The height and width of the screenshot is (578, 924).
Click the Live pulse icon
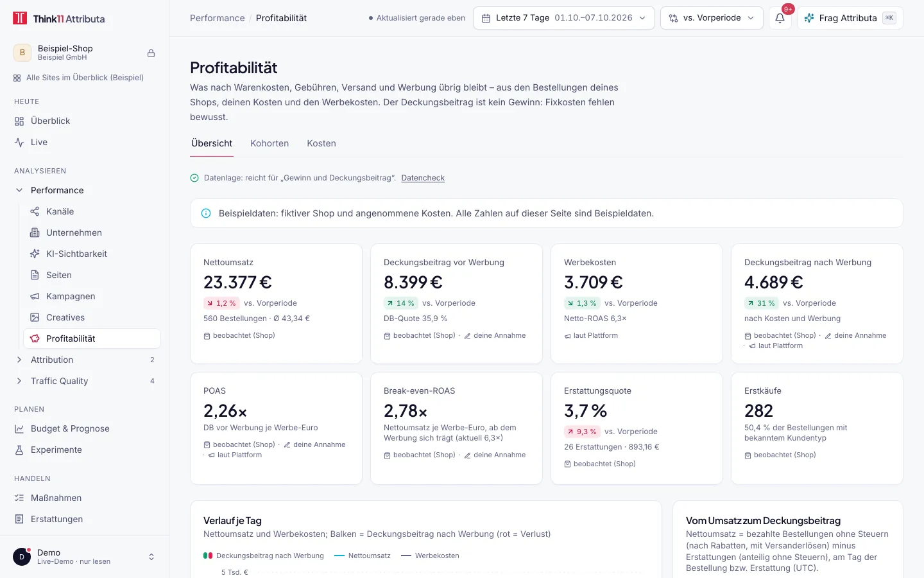(x=19, y=142)
